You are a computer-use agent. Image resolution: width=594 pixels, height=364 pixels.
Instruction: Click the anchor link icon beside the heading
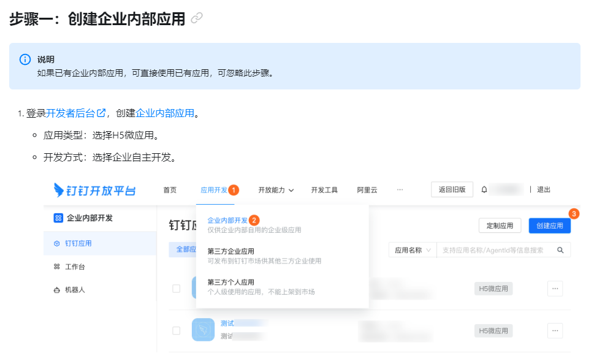coord(197,18)
